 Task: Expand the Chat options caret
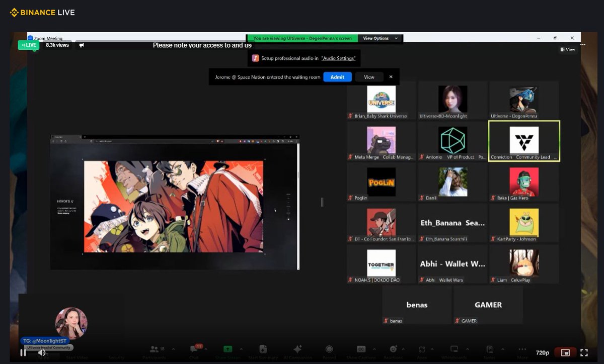tap(206, 348)
